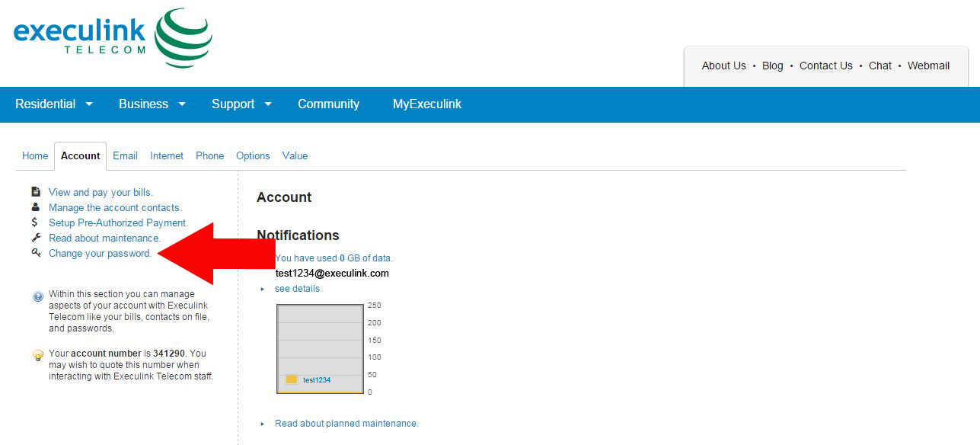Open the Chat link
Screen dimensions: 980x445
pos(880,66)
